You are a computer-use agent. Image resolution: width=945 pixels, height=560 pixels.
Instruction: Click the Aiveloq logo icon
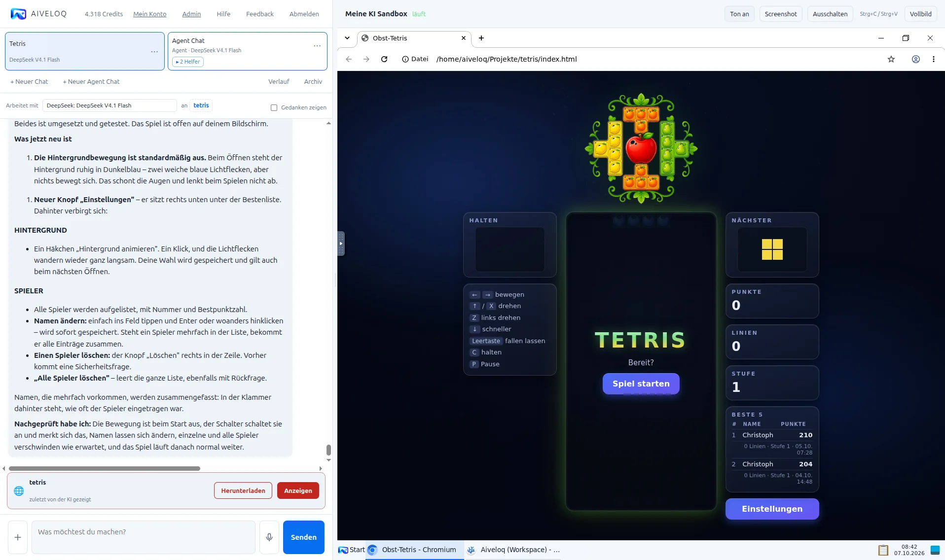click(18, 14)
